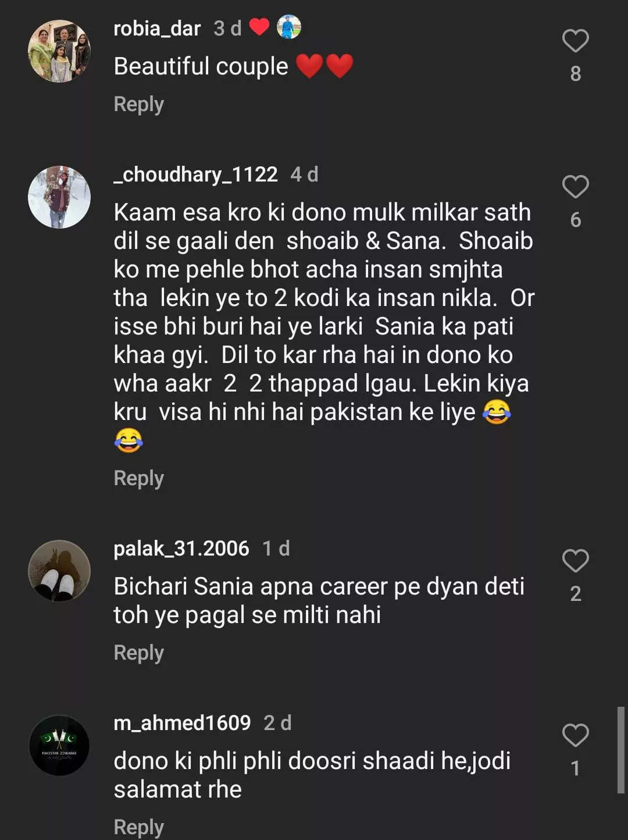Tap red heart badge next to robia_dar
The width and height of the screenshot is (628, 840).
coord(259,27)
